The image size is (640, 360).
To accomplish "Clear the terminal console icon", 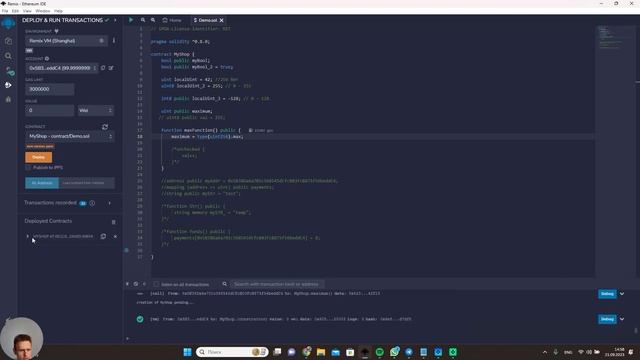I will pyautogui.click(x=136, y=284).
